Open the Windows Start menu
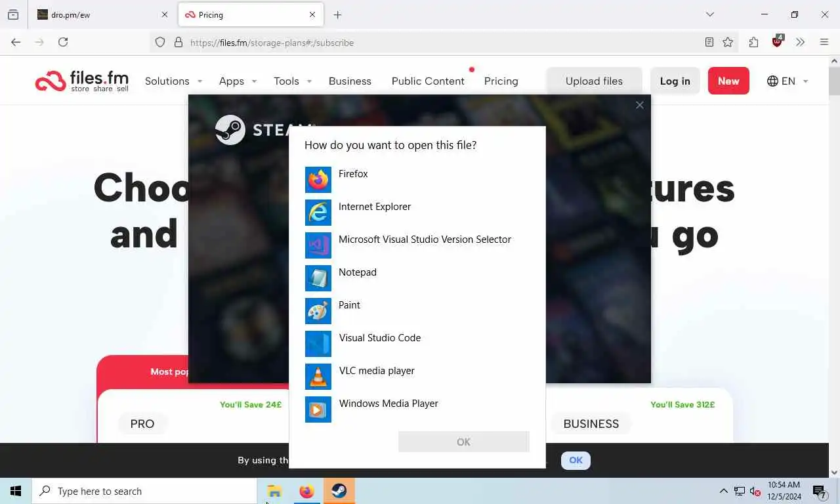 click(x=16, y=491)
